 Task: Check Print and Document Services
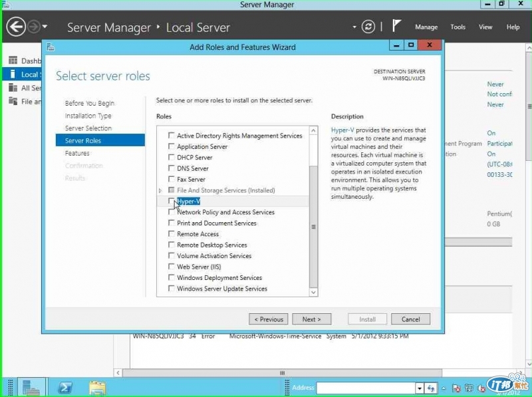point(172,223)
